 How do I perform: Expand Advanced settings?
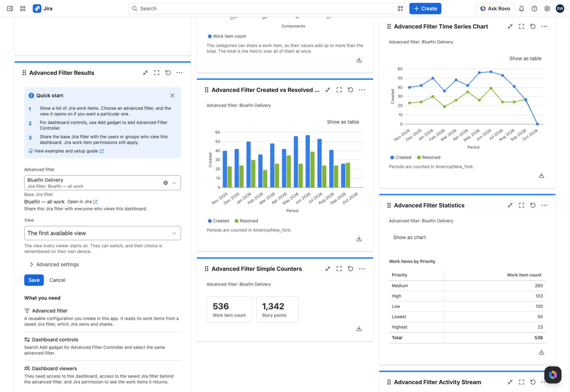coord(55,264)
